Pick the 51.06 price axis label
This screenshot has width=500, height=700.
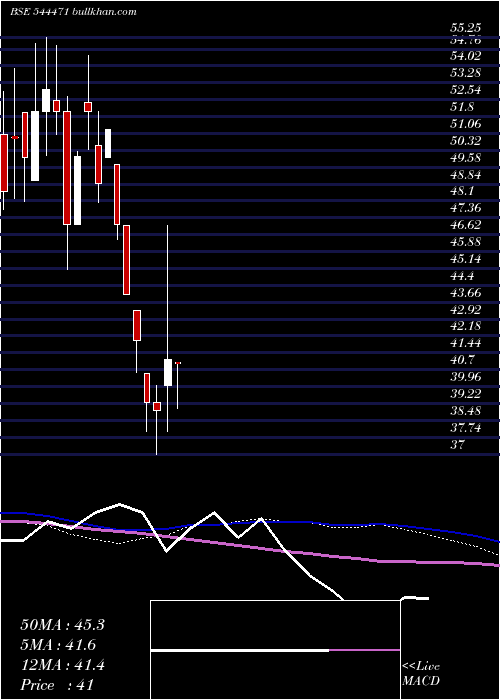tap(466, 124)
